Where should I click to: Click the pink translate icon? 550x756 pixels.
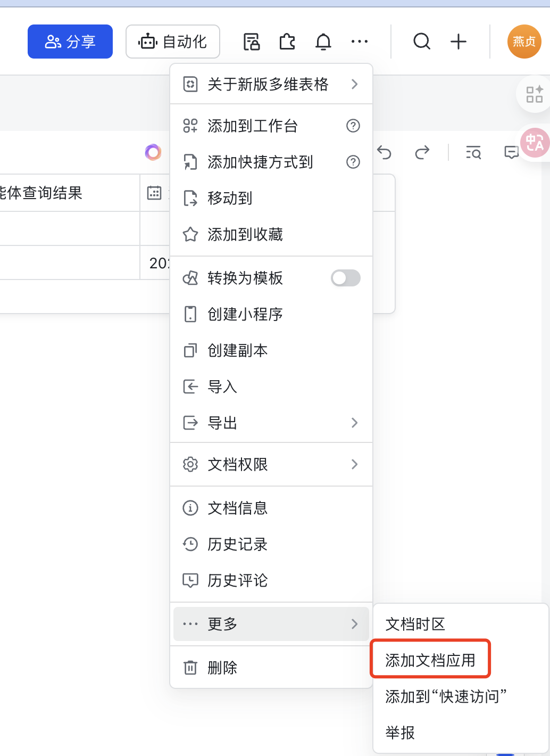(x=534, y=143)
